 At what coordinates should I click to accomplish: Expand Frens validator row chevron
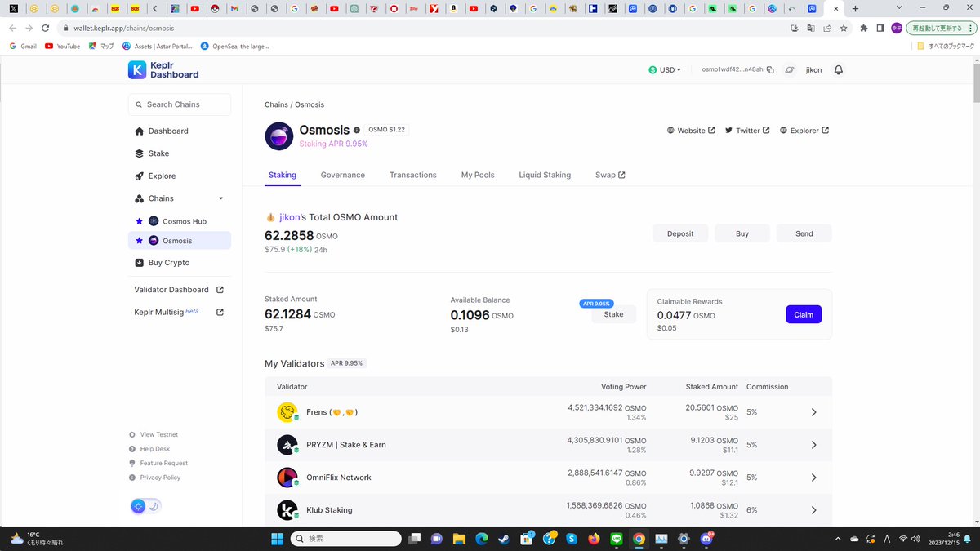coord(813,412)
